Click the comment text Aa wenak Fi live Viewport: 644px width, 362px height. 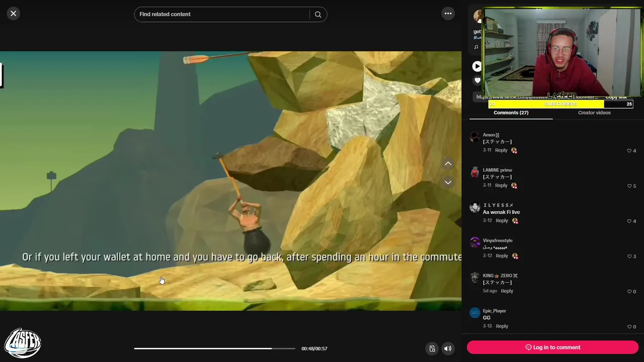point(501,212)
